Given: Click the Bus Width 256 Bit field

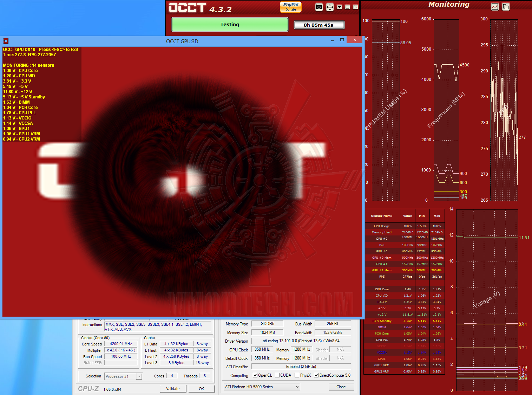Looking at the screenshot, I should (333, 324).
